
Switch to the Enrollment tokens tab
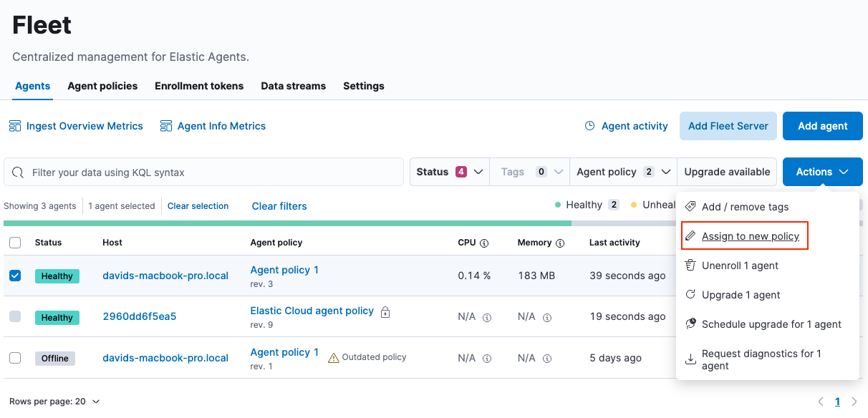tap(199, 85)
